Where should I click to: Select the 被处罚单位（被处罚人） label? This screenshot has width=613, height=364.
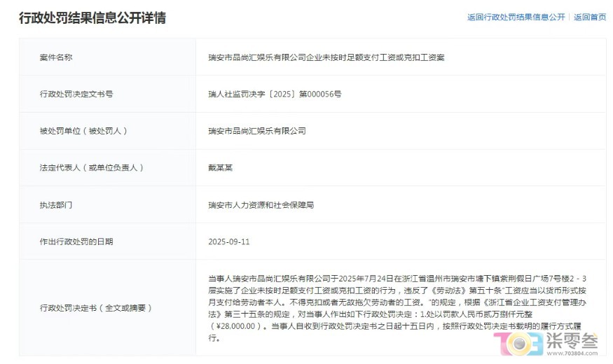click(83, 131)
